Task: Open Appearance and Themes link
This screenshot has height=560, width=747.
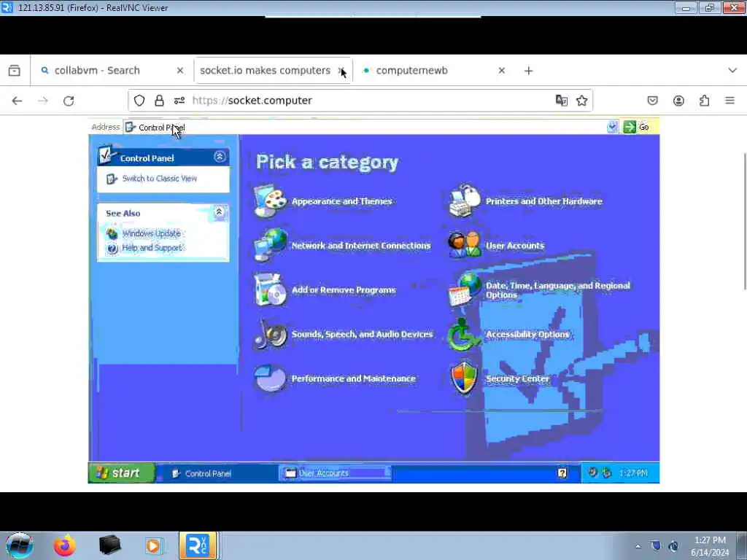Action: 341,201
